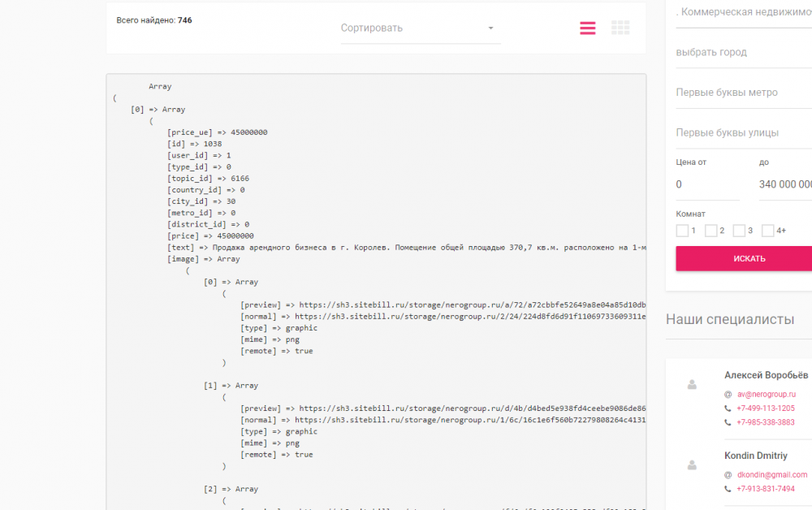
Task: Click the [text] => Продажа арендного бизнеса line
Action: point(407,247)
